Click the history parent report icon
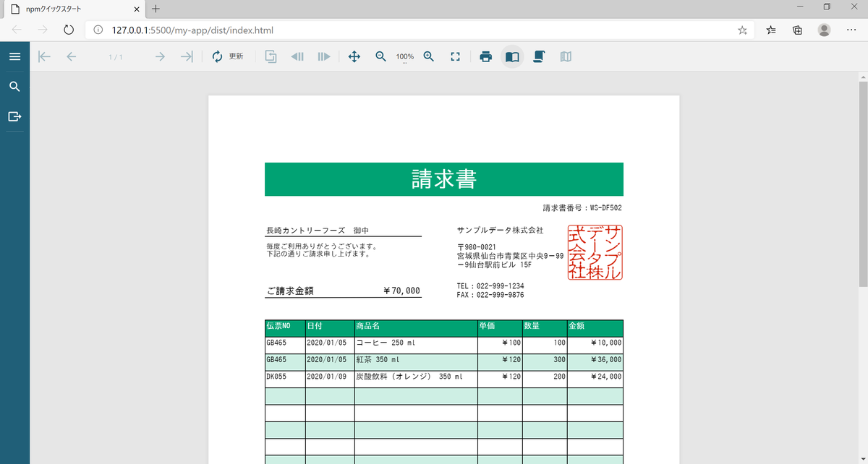Image resolution: width=868 pixels, height=464 pixels. tap(271, 56)
